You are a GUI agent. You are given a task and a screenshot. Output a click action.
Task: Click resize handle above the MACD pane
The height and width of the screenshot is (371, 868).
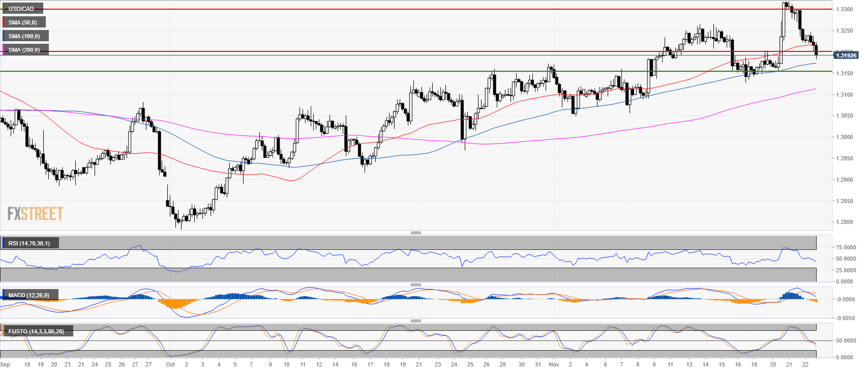(415, 284)
